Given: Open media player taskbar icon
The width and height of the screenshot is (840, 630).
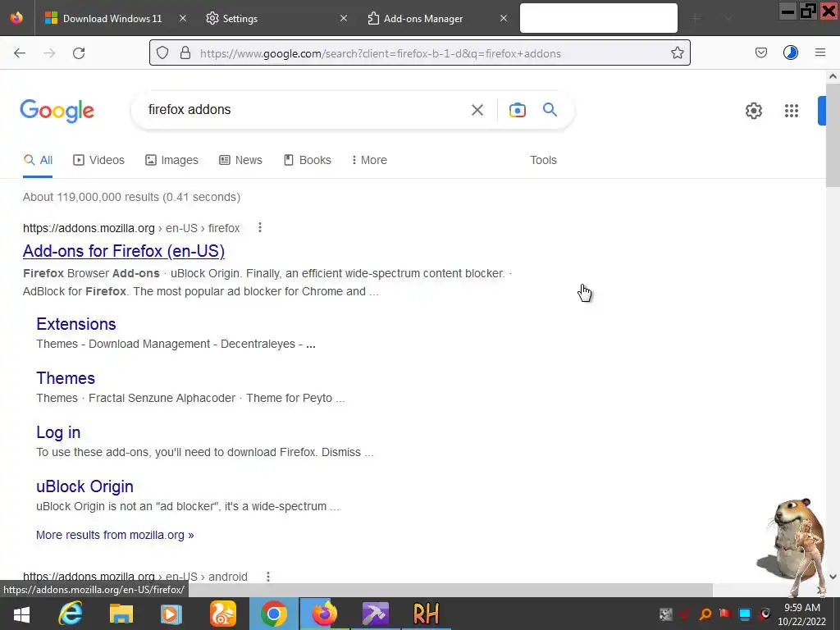Looking at the screenshot, I should tap(171, 614).
